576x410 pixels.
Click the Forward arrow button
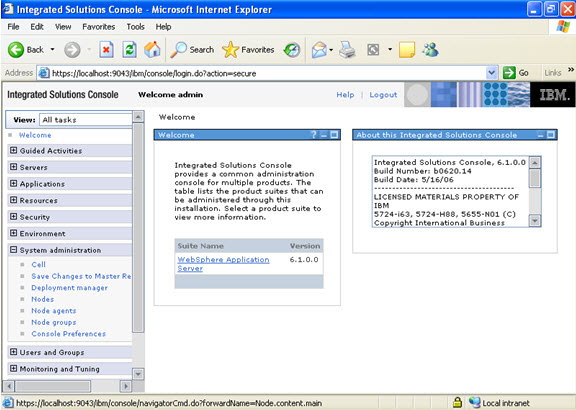click(72, 50)
